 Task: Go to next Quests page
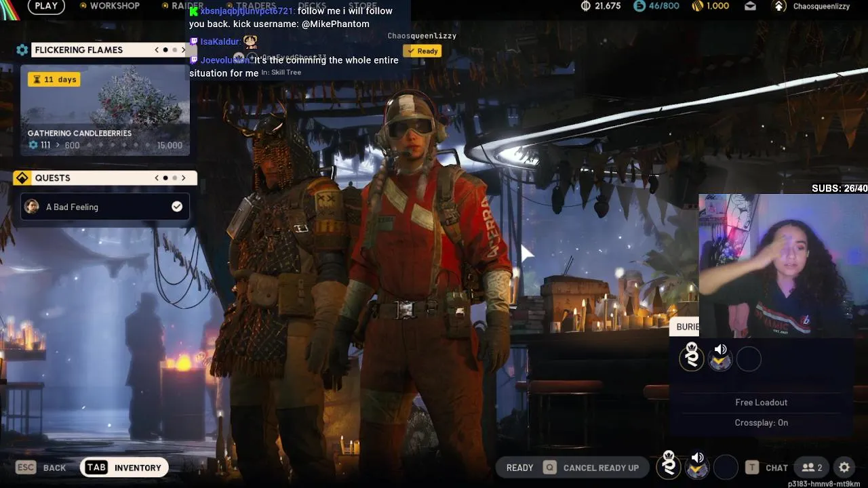pyautogui.click(x=183, y=178)
